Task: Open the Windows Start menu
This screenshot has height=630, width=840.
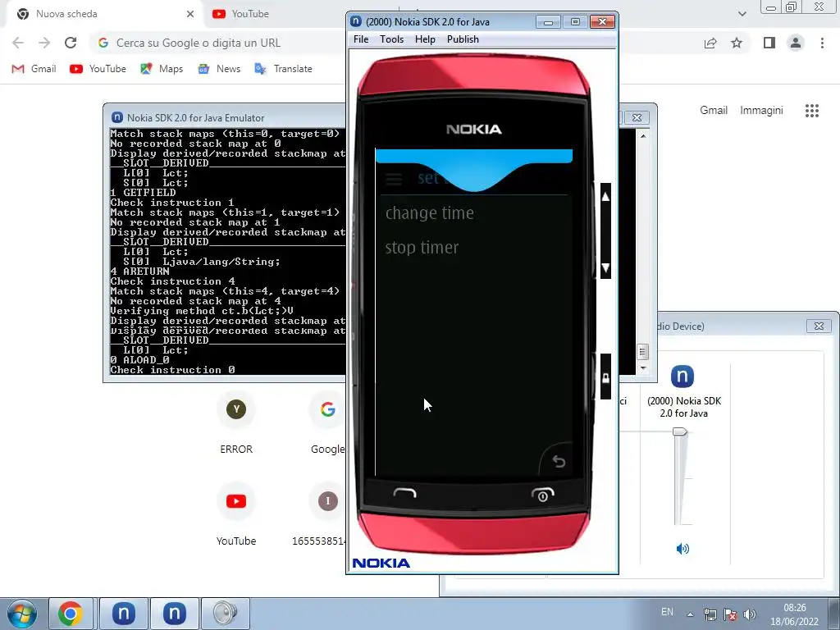Action: coord(21,614)
